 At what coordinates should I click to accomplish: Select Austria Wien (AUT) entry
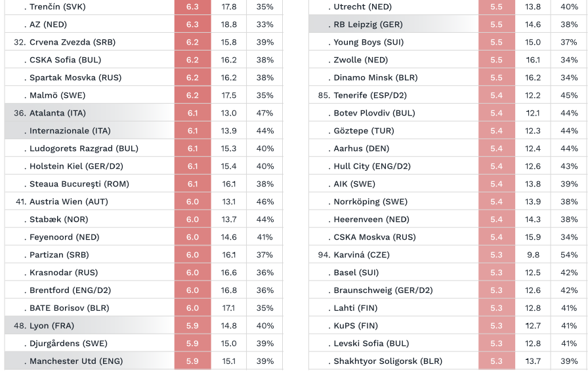tap(144, 202)
